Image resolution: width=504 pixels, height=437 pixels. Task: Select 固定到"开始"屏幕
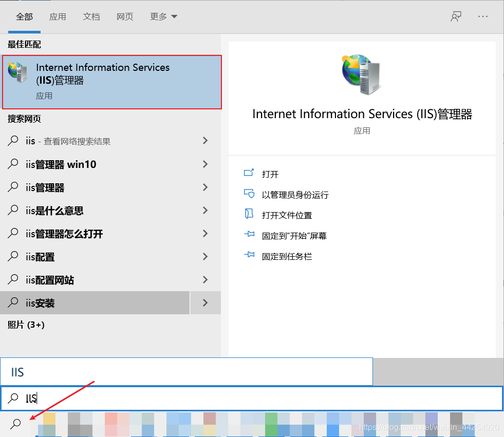click(x=294, y=236)
